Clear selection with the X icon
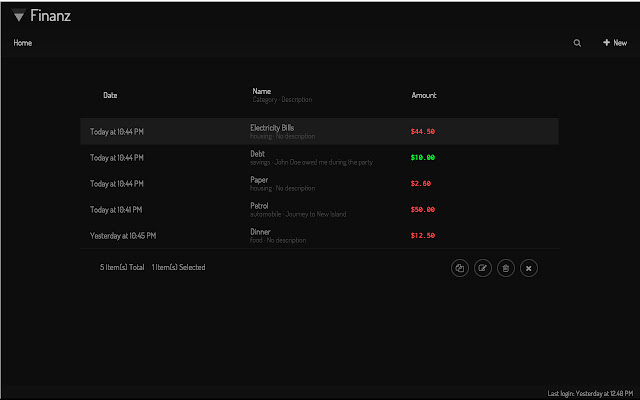Viewport: 640px width, 400px height. coord(529,268)
